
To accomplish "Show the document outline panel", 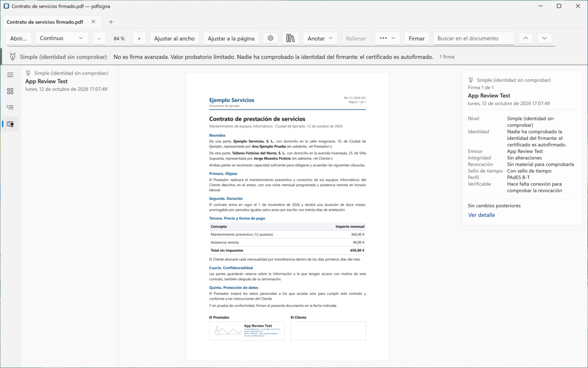I will (10, 107).
